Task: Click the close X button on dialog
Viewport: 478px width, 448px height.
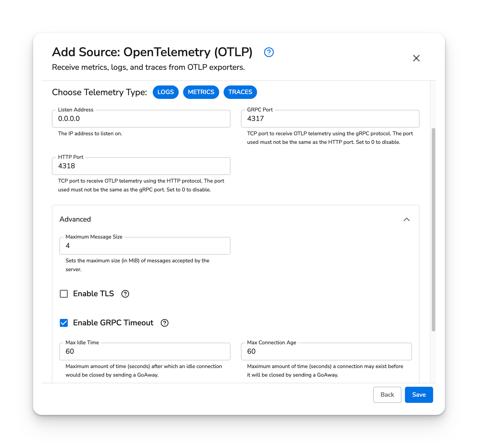Action: tap(416, 57)
